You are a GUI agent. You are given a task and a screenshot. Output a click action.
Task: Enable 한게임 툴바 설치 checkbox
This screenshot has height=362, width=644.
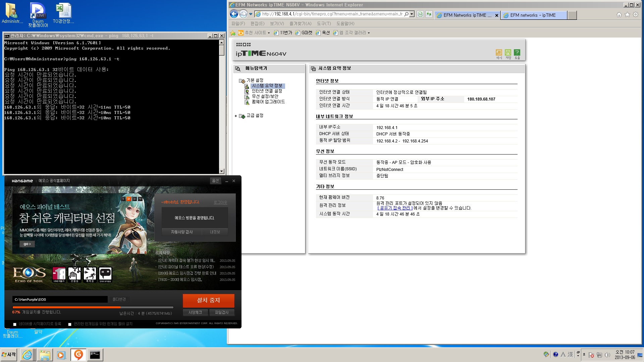click(70, 324)
